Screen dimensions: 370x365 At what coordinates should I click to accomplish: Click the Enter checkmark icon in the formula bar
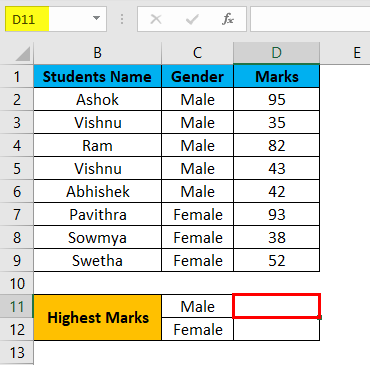coord(192,19)
